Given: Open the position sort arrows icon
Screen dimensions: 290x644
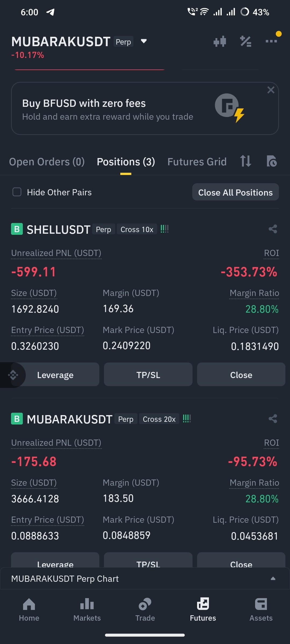Looking at the screenshot, I should pyautogui.click(x=245, y=161).
